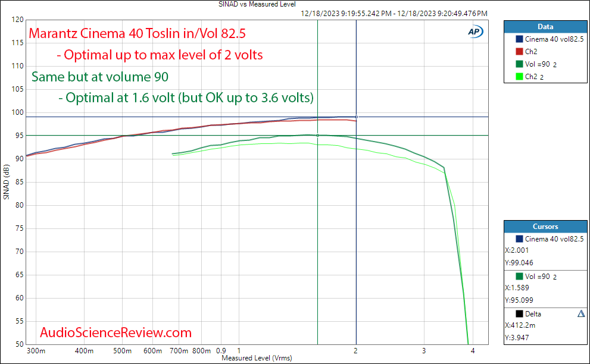Click the Data panel header
The image size is (590, 364).
[545, 27]
